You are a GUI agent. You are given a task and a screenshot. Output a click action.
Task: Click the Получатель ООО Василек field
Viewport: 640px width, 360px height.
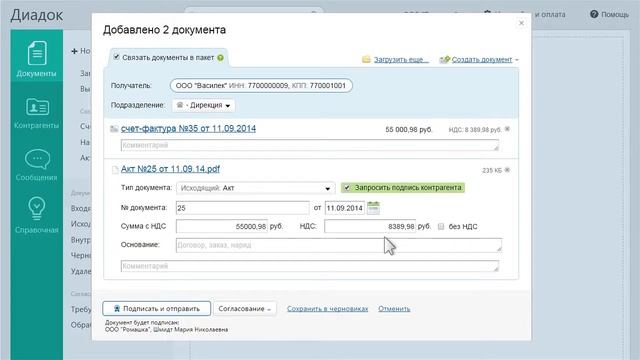tap(261, 86)
